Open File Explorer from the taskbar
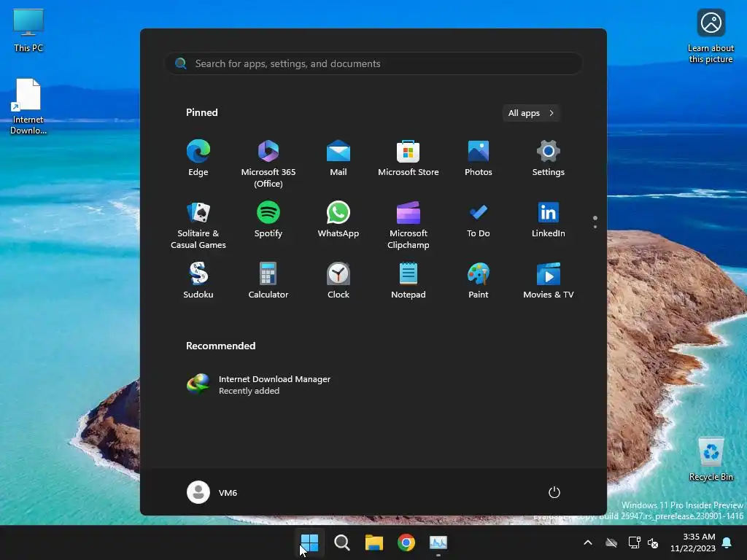 click(374, 542)
